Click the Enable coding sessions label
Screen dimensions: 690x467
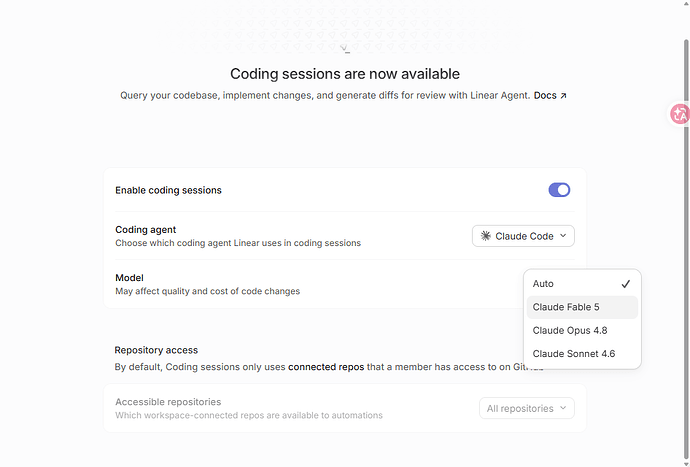169,190
